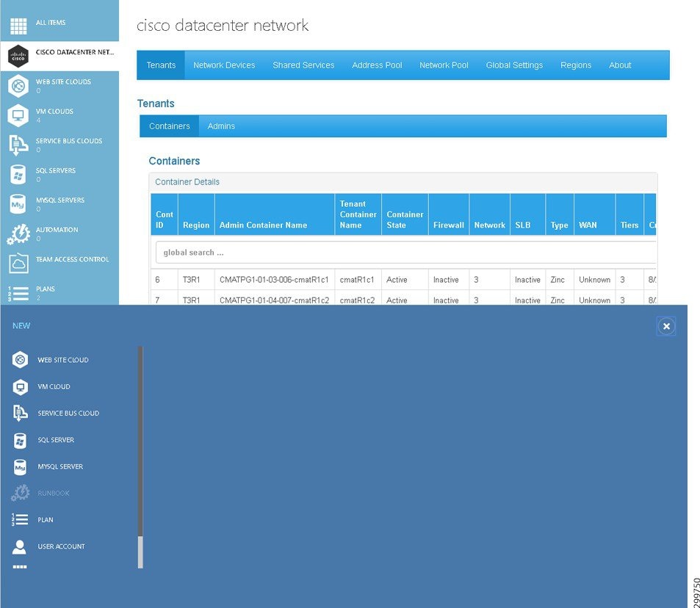Screen dimensions: 700x608
Task: Sort by Cont ID column header
Action: (165, 214)
